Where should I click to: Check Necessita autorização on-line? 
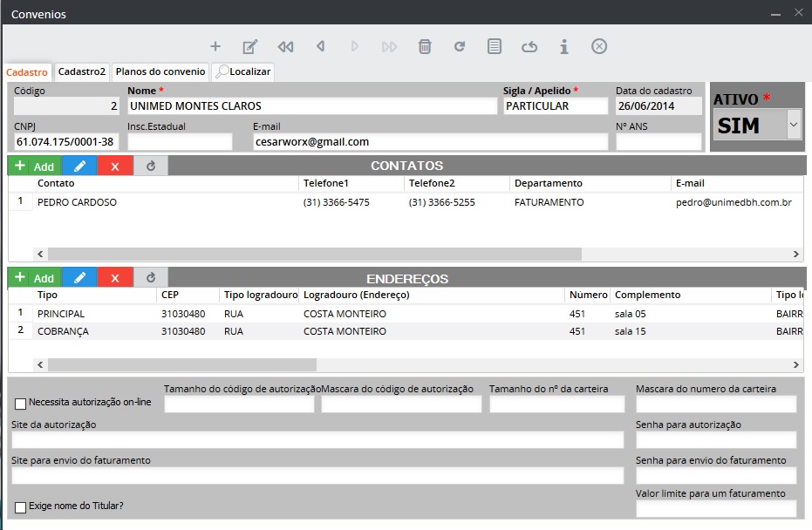[21, 404]
